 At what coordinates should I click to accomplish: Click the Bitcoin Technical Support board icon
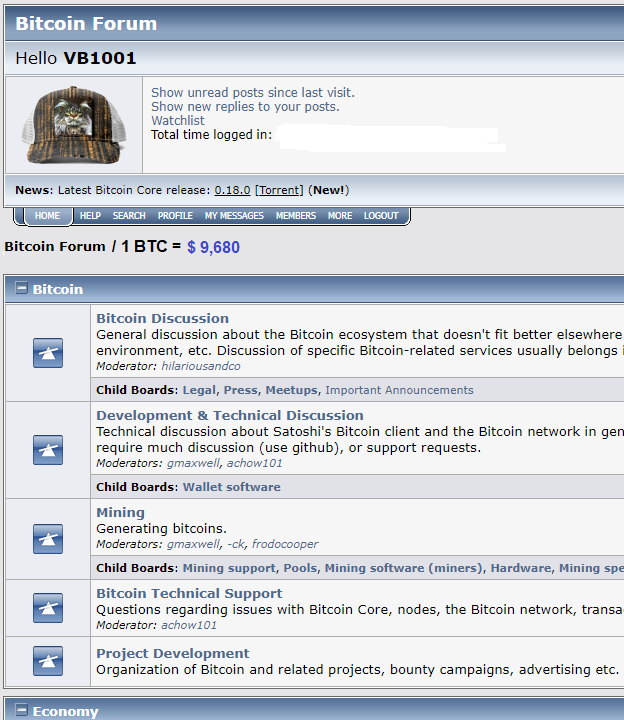tap(48, 608)
